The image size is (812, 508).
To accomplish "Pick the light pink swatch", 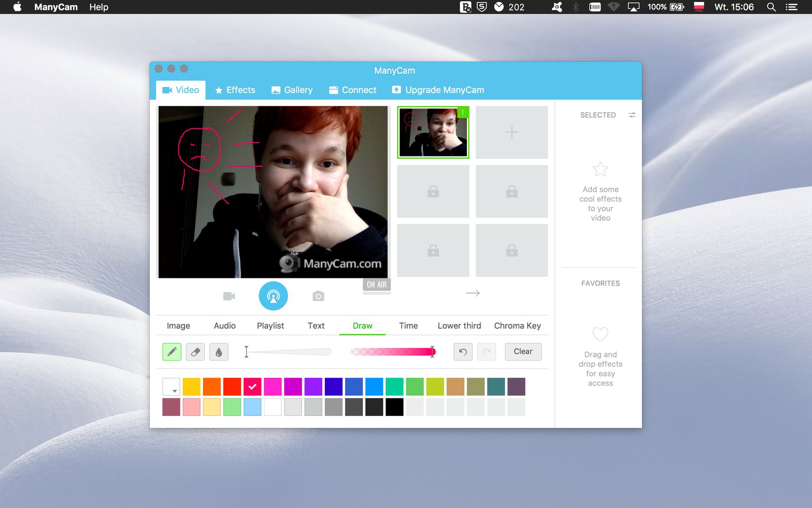I will pyautogui.click(x=192, y=407).
